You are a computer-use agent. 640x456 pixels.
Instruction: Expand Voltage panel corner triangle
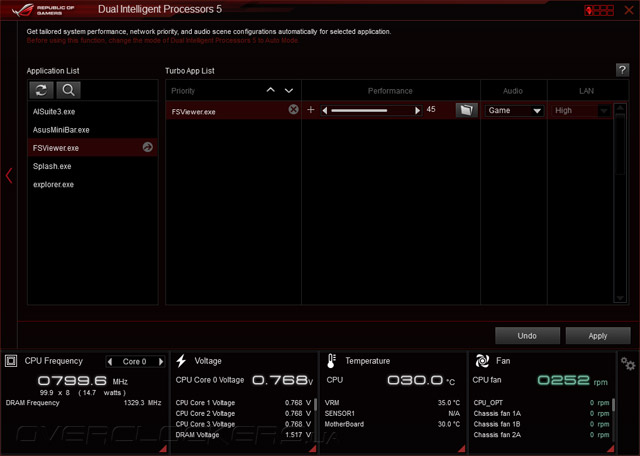(313, 449)
